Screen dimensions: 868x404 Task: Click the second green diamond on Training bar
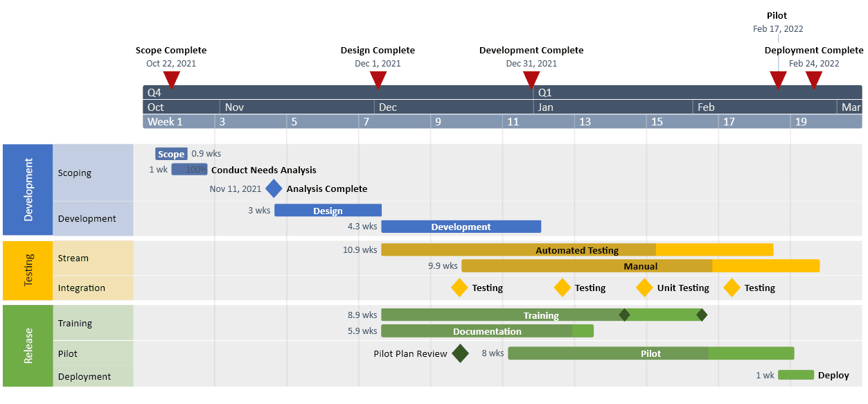[702, 315]
